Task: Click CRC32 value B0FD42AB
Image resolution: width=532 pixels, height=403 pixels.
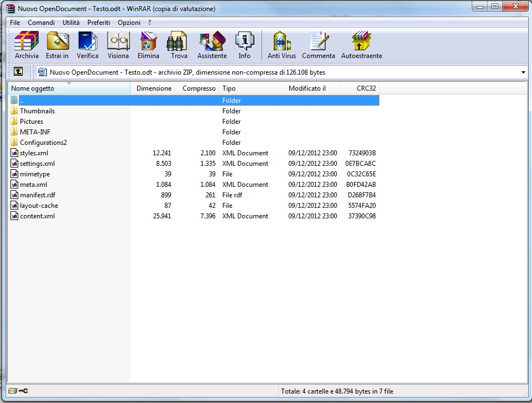Action: 361,185
